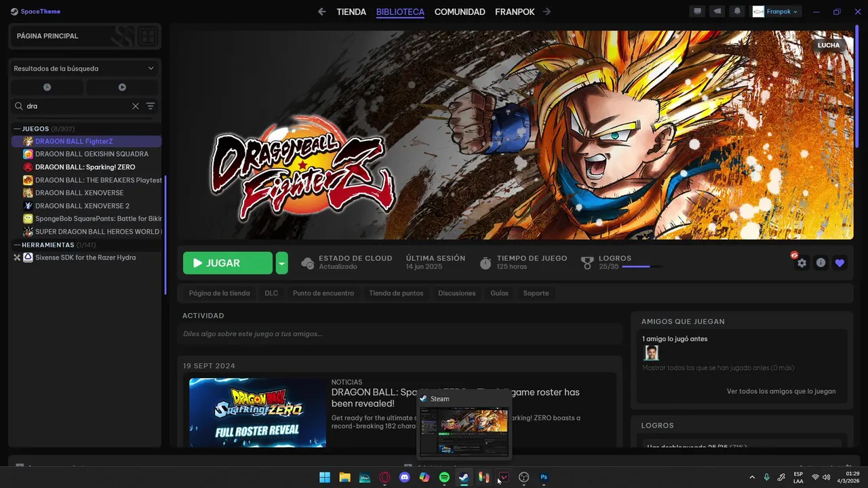Go back with the left navigation arrow
Viewport: 868px width, 488px height.
click(322, 12)
